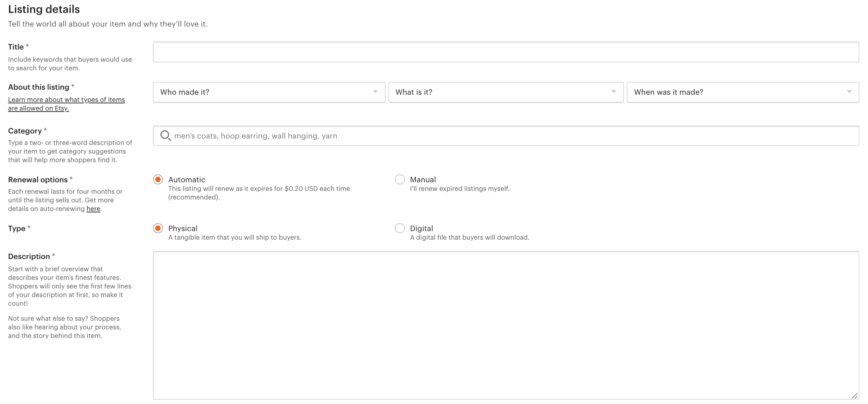
Task: Click into the Title text field
Action: tap(505, 52)
